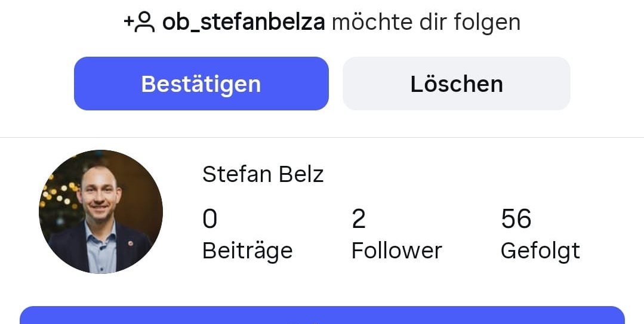
Task: Open the Beiträge label
Action: [x=247, y=251]
